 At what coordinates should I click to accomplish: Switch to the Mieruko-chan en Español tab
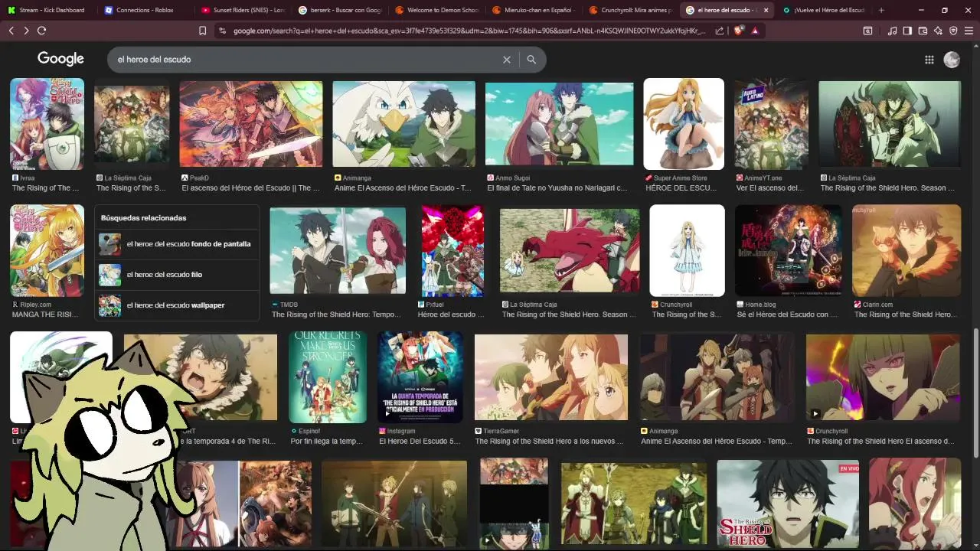[x=534, y=10]
